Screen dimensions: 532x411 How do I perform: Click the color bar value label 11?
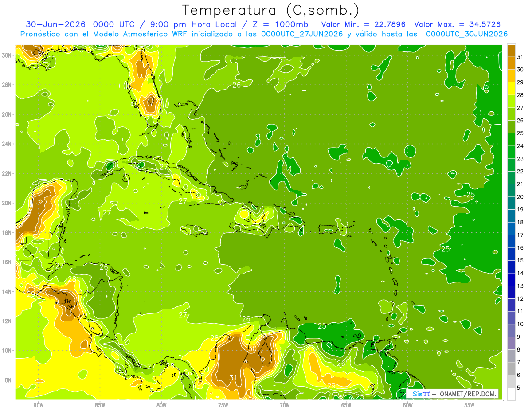point(520,311)
